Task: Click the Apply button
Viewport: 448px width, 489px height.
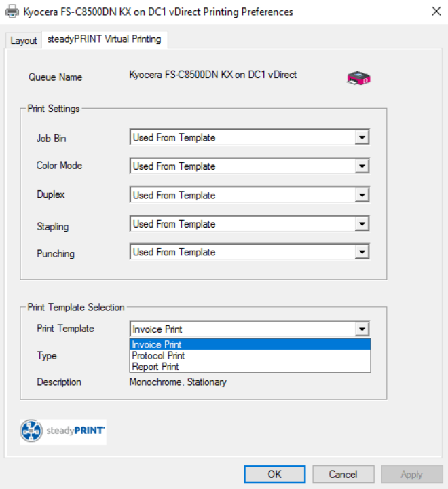Action: 411,474
